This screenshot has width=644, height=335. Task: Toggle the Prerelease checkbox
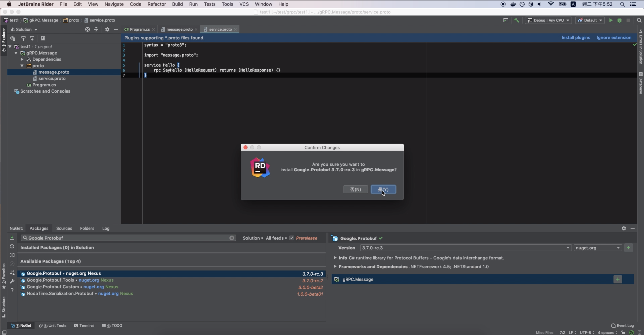pos(292,238)
